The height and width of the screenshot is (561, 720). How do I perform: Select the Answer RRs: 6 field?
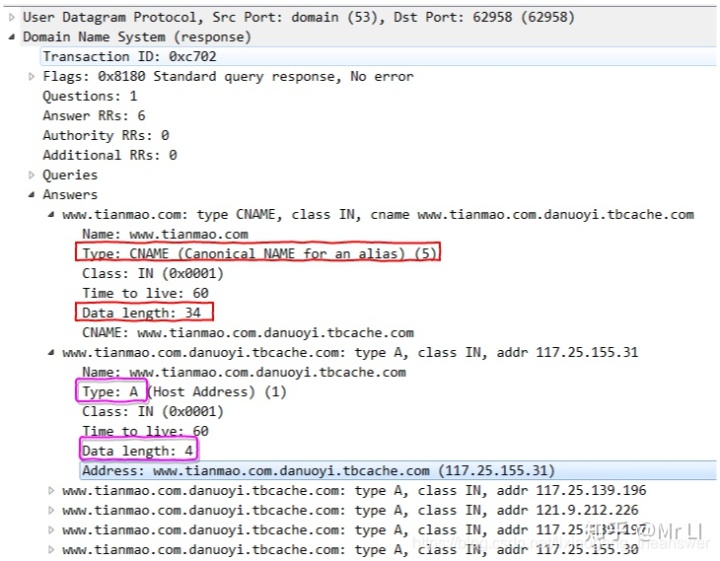click(94, 116)
